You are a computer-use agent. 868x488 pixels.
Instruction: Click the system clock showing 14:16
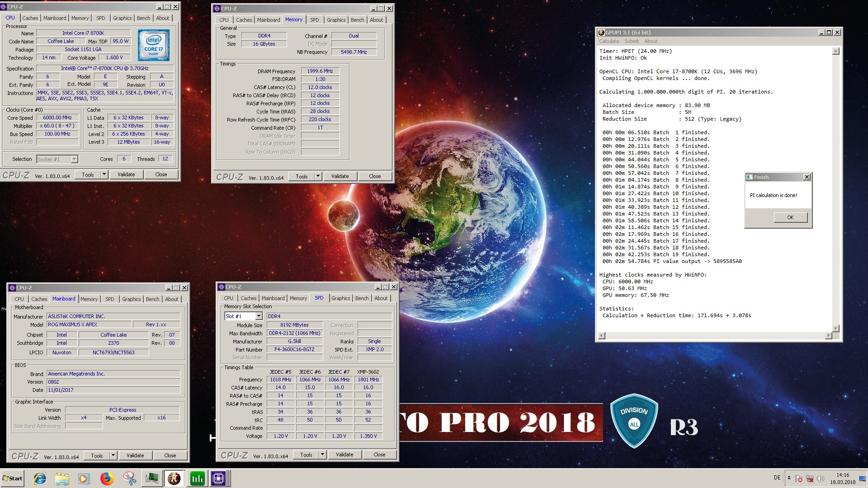tap(843, 475)
